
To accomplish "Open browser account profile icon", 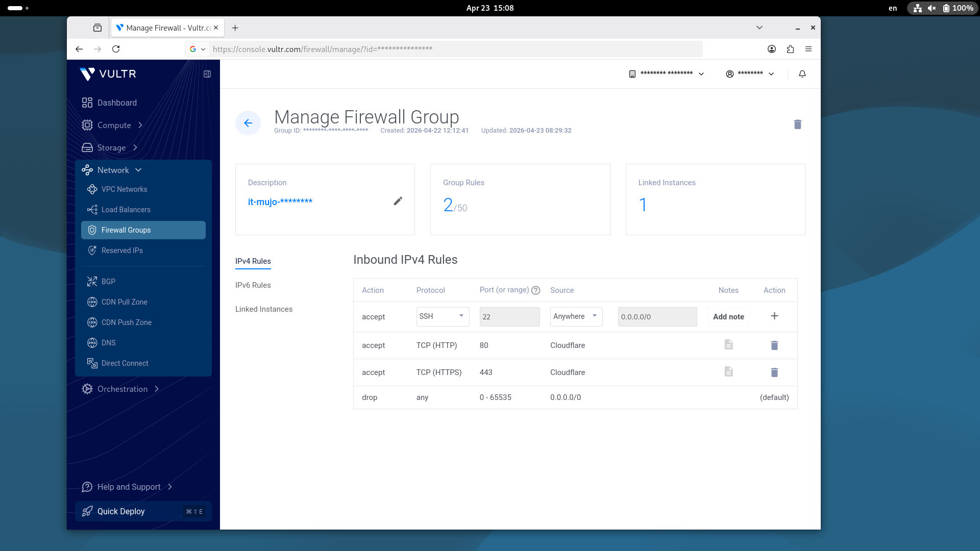I will [772, 49].
